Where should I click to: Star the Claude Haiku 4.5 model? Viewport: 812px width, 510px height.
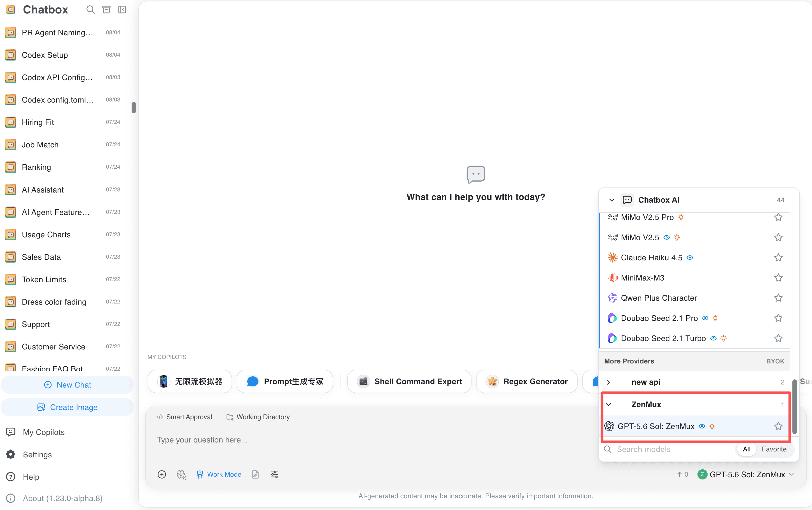[x=778, y=257]
